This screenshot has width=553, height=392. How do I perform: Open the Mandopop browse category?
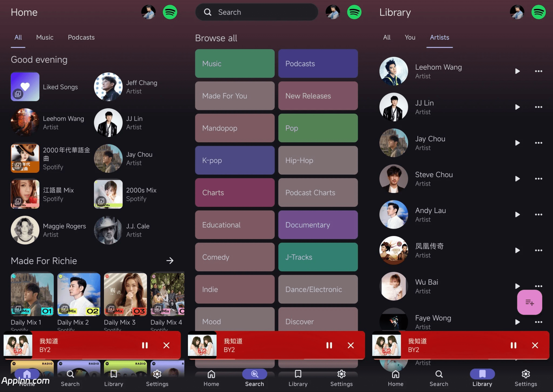[235, 128]
